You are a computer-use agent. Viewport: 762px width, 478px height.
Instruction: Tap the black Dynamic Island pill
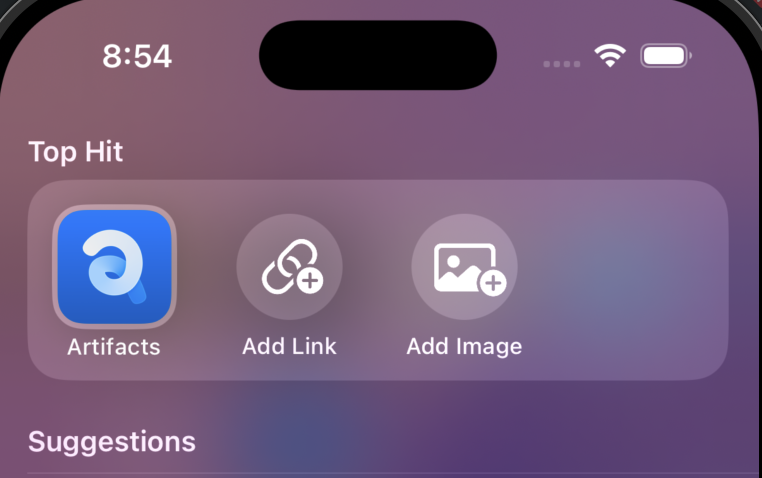(378, 55)
